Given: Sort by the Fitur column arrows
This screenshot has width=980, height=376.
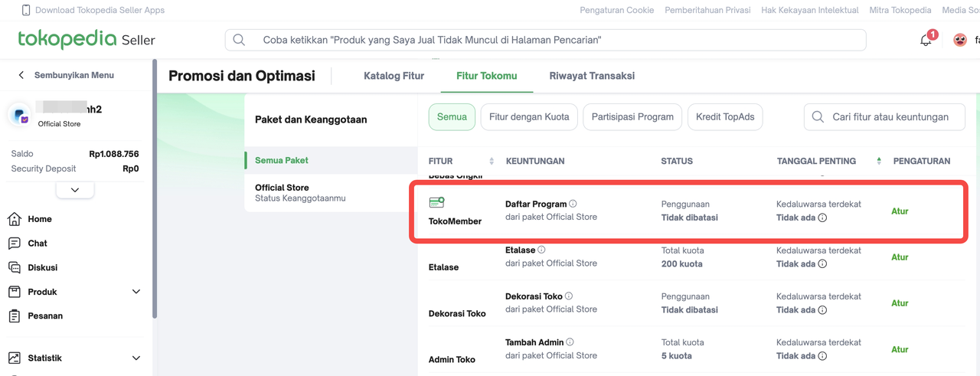Looking at the screenshot, I should [492, 161].
